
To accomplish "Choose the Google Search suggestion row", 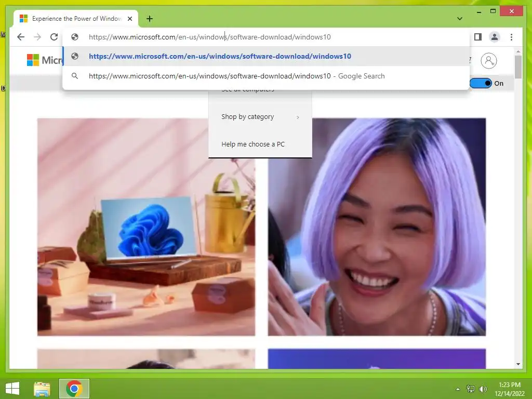I will (267, 76).
